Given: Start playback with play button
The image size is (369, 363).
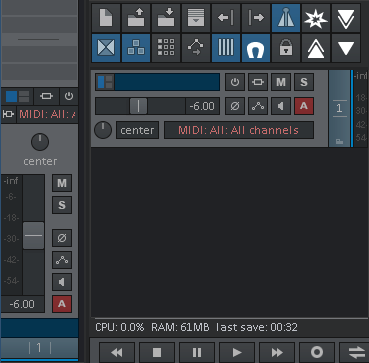Looking at the screenshot, I should [237, 352].
